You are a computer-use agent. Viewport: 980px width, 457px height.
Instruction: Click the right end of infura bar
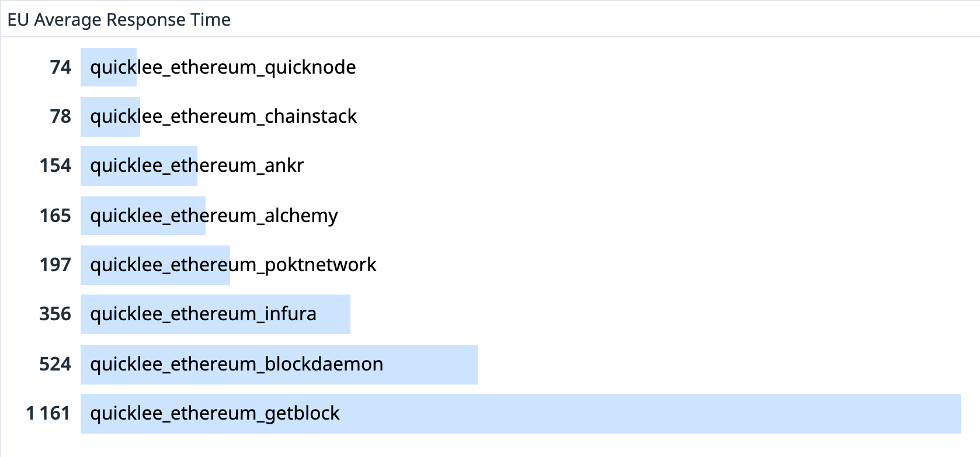346,314
